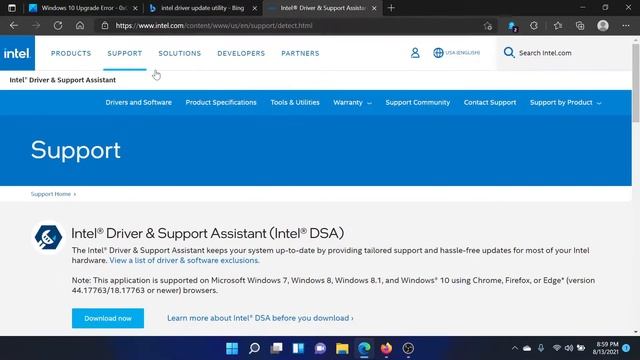Click Microsoft Edge on the taskbar
Image resolution: width=640 pixels, height=360 pixels.
tap(364, 348)
